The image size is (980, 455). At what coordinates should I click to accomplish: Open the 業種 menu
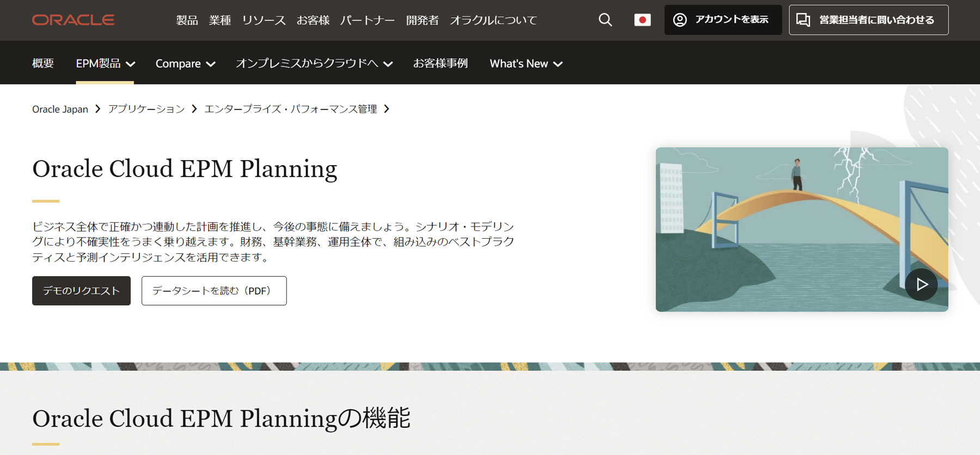tap(220, 20)
